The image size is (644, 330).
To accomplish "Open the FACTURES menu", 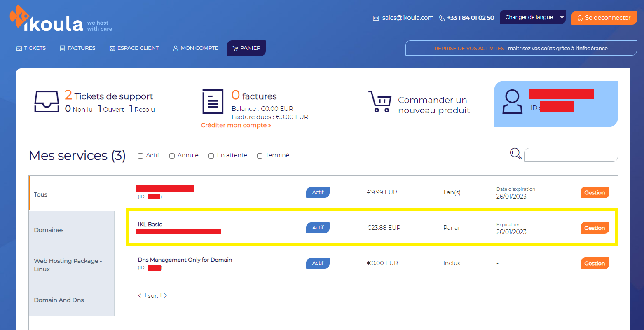I will [x=77, y=48].
